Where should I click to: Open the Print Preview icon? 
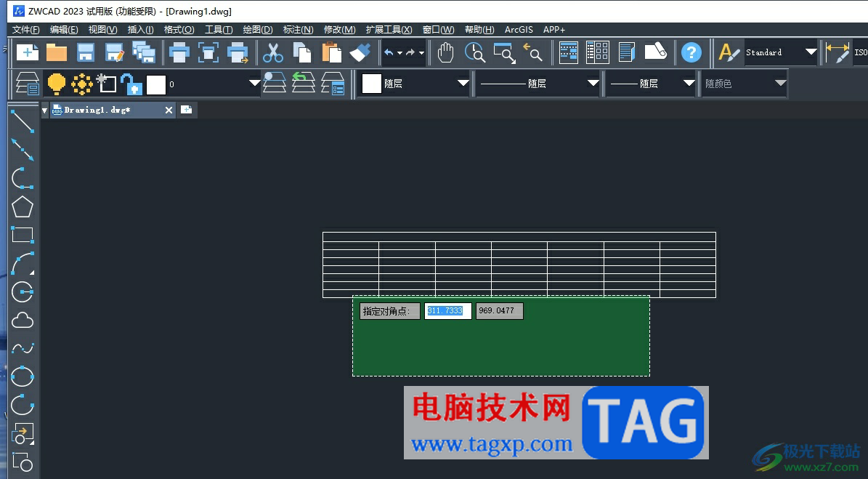pyautogui.click(x=208, y=52)
